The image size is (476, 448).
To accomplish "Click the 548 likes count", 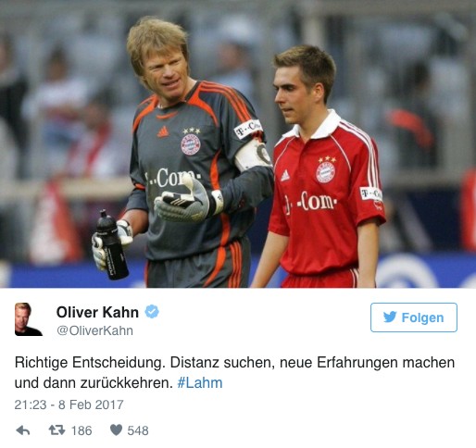I will 138,430.
